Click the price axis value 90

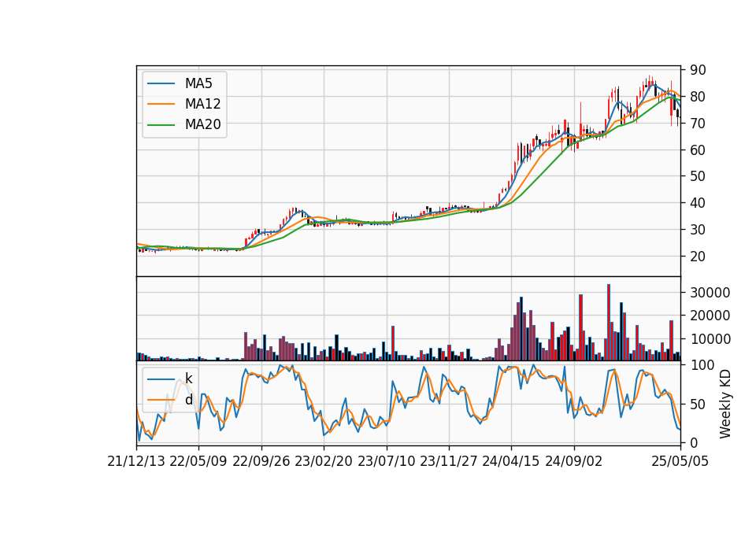pyautogui.click(x=698, y=70)
